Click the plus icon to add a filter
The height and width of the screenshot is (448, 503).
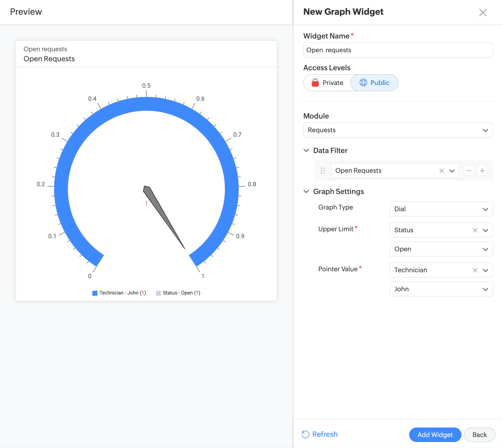482,170
